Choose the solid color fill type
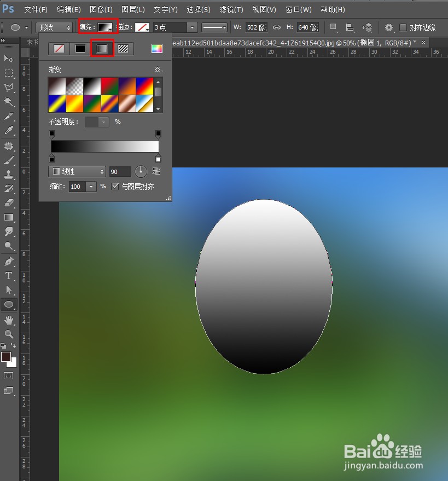Screen dimensions: 448x481 point(80,49)
